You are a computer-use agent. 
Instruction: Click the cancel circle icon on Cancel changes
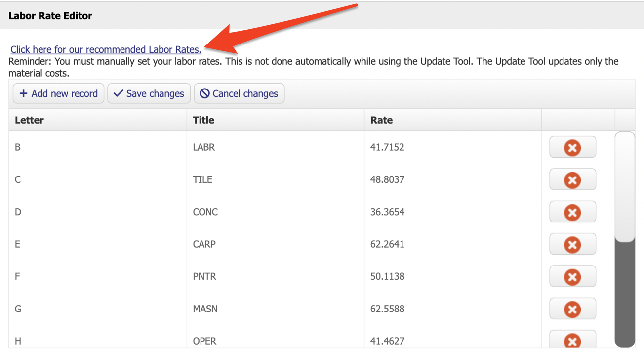pyautogui.click(x=204, y=93)
